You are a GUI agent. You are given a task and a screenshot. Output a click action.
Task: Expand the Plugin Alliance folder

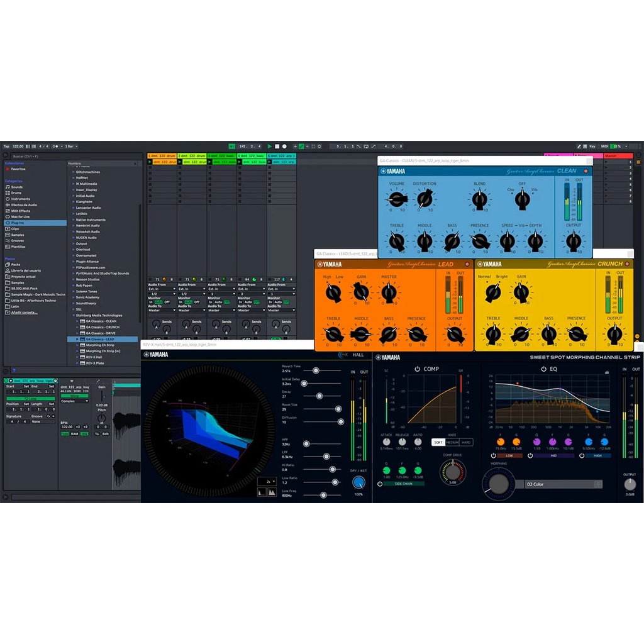click(74, 262)
